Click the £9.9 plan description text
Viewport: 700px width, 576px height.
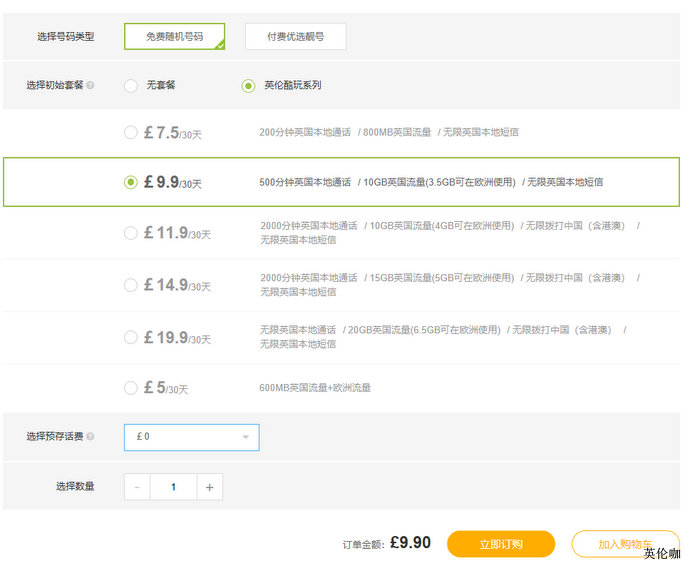(431, 183)
